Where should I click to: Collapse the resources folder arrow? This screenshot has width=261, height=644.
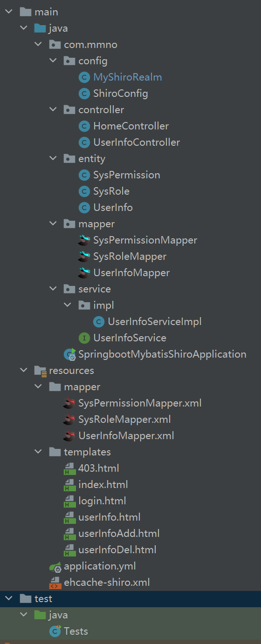[x=23, y=371]
